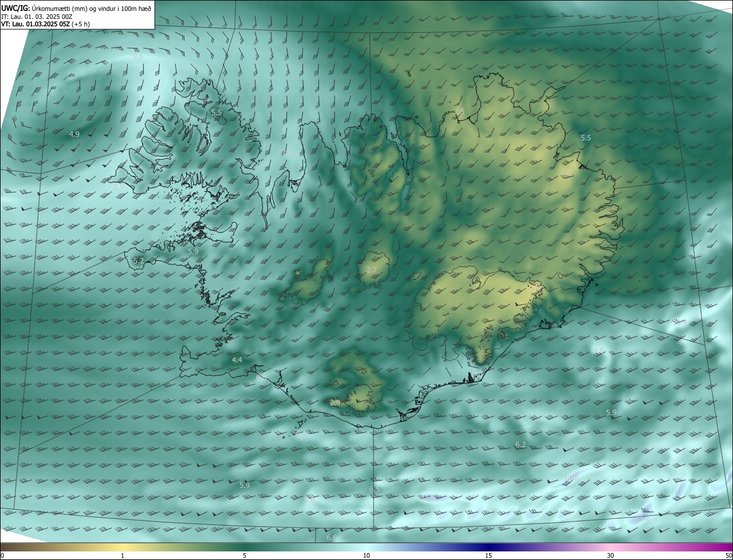The height and width of the screenshot is (560, 733).
Task: Click the 30 tick on the color scale
Action: click(610, 555)
